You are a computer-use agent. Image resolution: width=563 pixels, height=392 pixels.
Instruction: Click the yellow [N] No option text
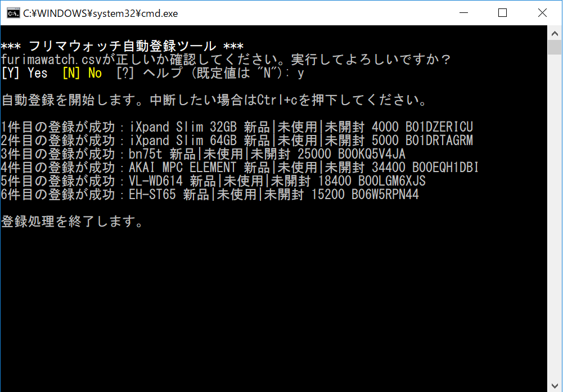[x=82, y=73]
